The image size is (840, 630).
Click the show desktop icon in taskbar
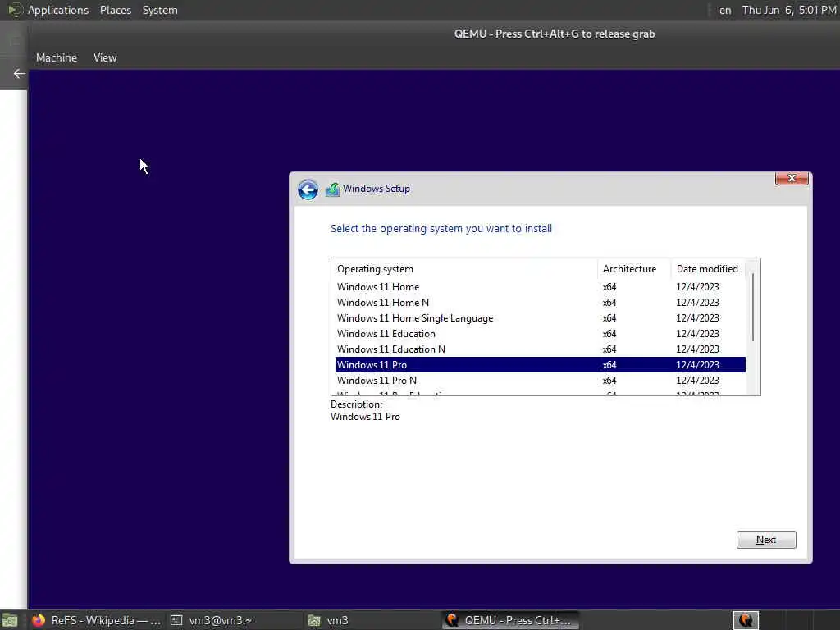(x=10, y=620)
